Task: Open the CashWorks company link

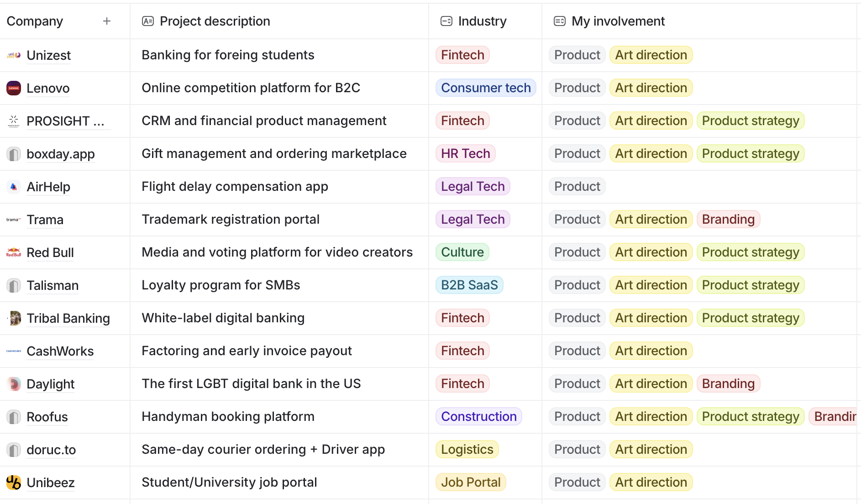Action: 60,351
